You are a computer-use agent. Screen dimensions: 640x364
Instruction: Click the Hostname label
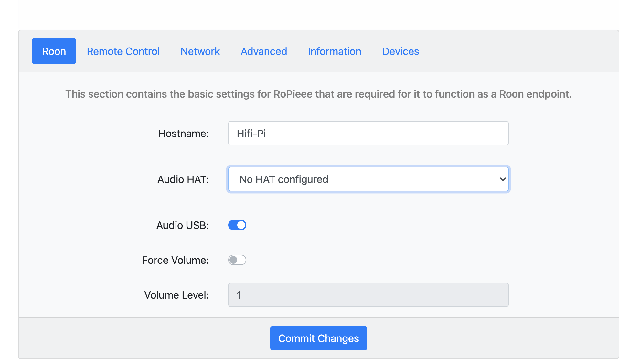183,133
